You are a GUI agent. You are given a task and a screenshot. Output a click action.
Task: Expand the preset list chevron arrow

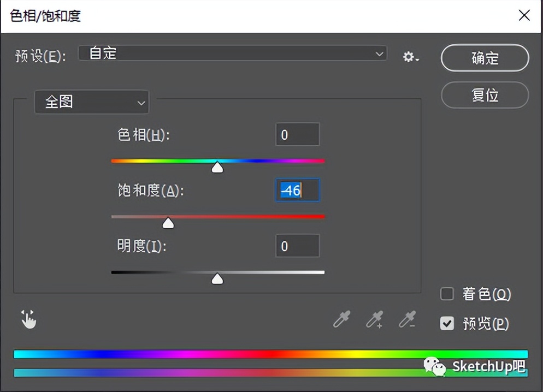(x=380, y=53)
